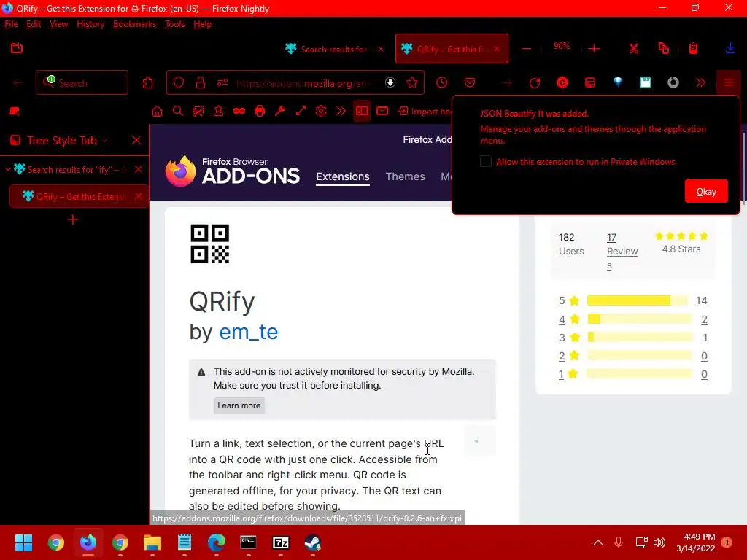Open the Help menu
The width and height of the screenshot is (747, 560).
pyautogui.click(x=203, y=24)
